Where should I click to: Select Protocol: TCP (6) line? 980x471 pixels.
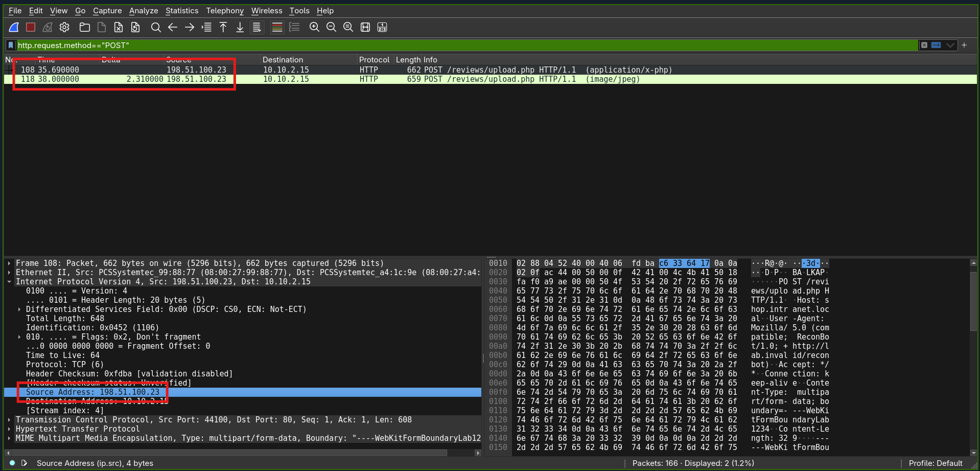(65, 365)
